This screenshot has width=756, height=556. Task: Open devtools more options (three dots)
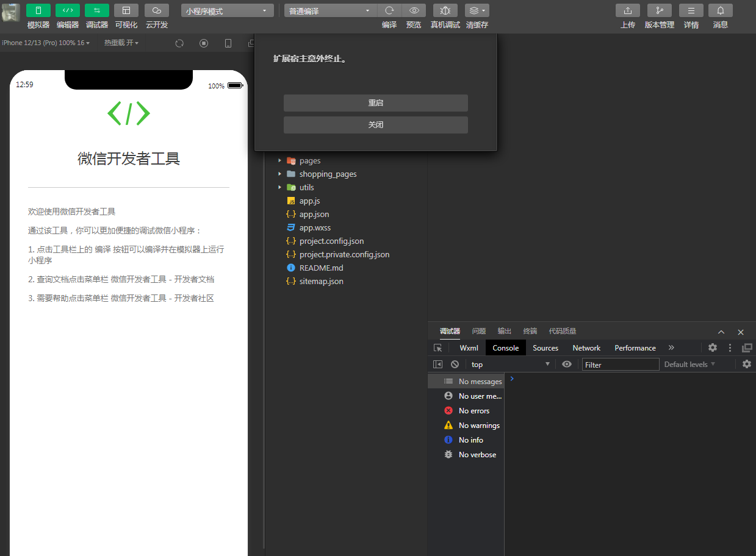click(x=730, y=348)
